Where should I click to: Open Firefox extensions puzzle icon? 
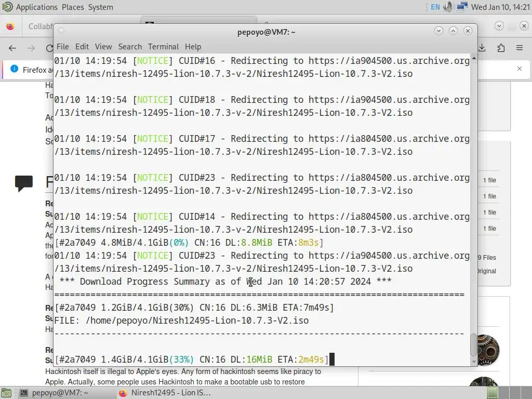pyautogui.click(x=501, y=48)
